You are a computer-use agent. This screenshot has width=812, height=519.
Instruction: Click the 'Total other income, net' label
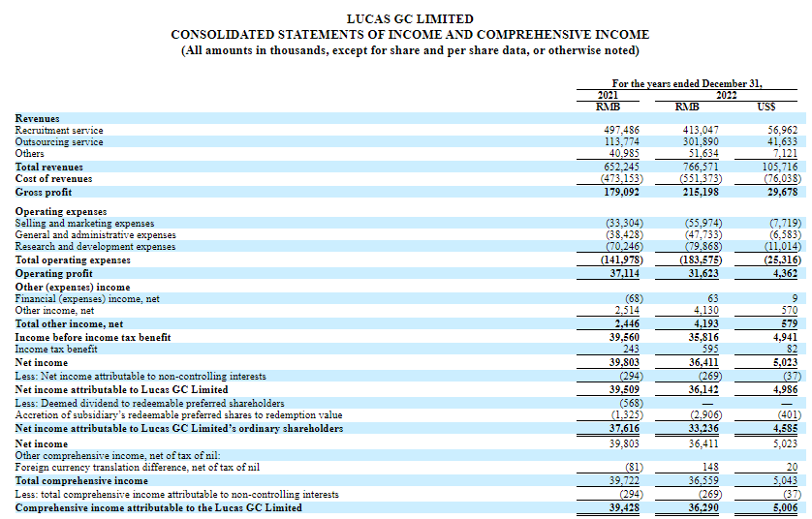(x=70, y=324)
